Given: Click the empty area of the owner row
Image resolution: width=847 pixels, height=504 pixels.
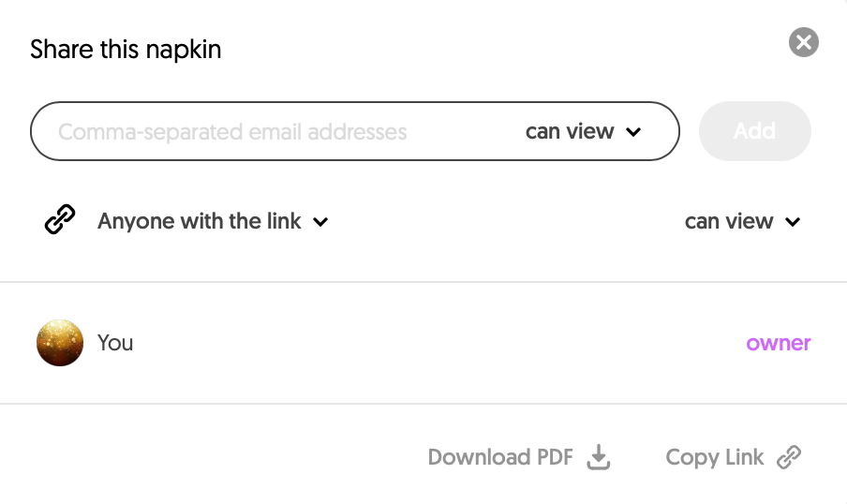Looking at the screenshot, I should pyautogui.click(x=438, y=343).
